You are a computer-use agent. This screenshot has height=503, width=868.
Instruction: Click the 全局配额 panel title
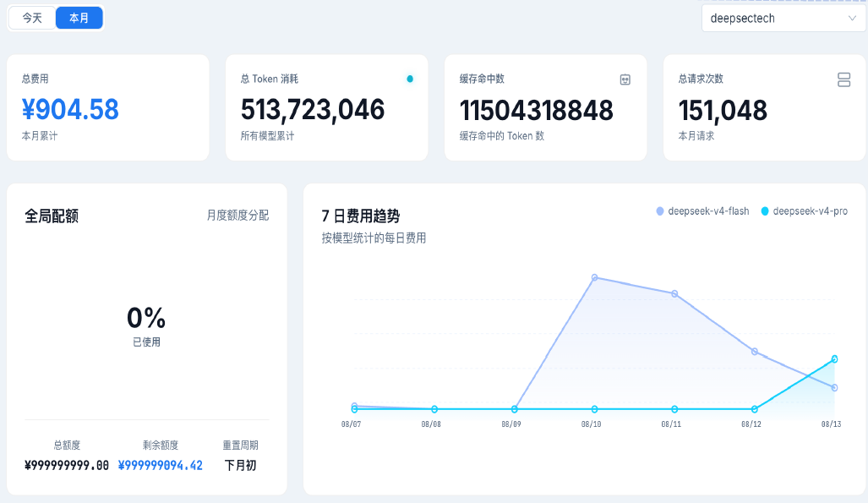[52, 216]
